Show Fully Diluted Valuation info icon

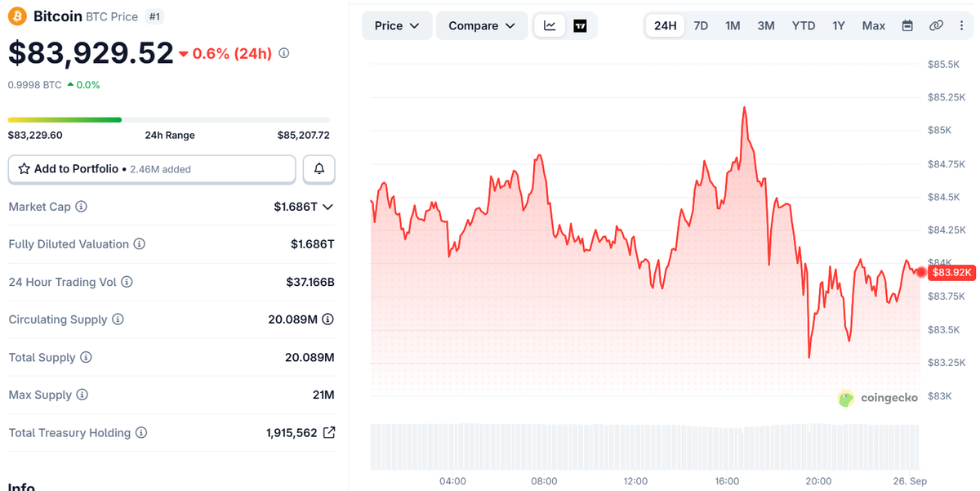pos(140,244)
